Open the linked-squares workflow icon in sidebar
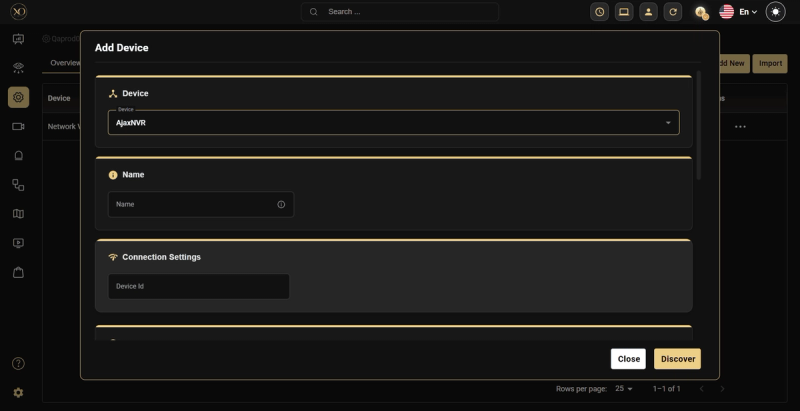 click(18, 185)
